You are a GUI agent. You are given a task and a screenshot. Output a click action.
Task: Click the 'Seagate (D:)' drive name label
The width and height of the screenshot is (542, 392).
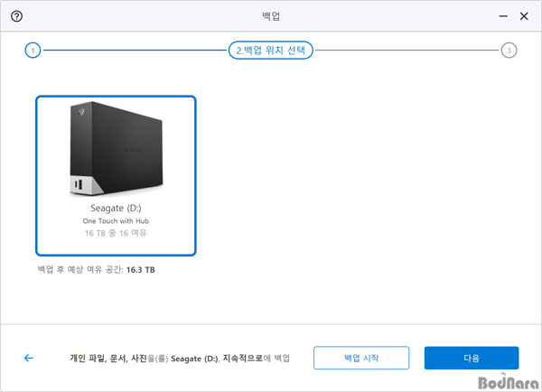116,208
